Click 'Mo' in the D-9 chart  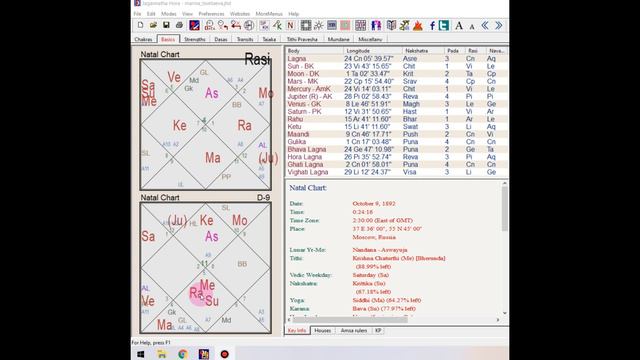[x=240, y=220]
